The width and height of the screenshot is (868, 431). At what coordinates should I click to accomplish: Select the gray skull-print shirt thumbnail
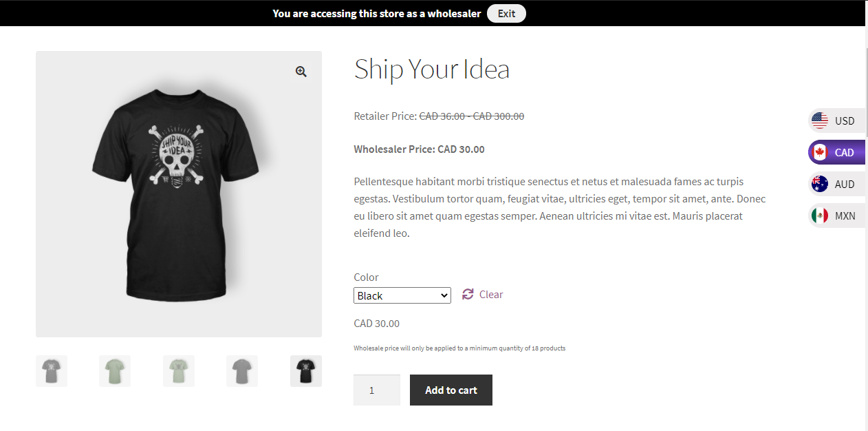(x=52, y=371)
